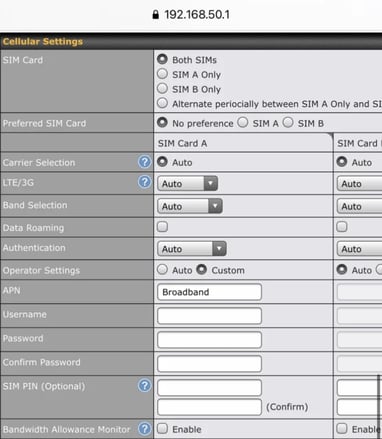Open help for Bandwidth Allowance Monitor

tap(145, 429)
